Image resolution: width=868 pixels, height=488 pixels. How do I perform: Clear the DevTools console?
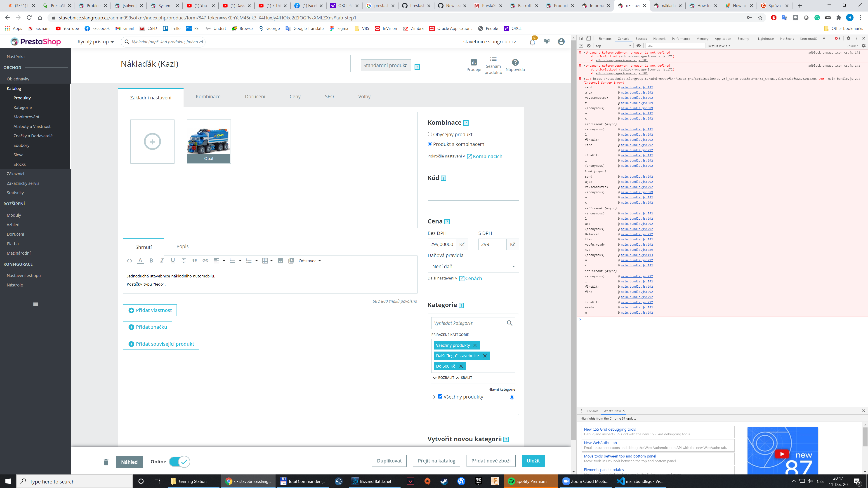click(589, 46)
